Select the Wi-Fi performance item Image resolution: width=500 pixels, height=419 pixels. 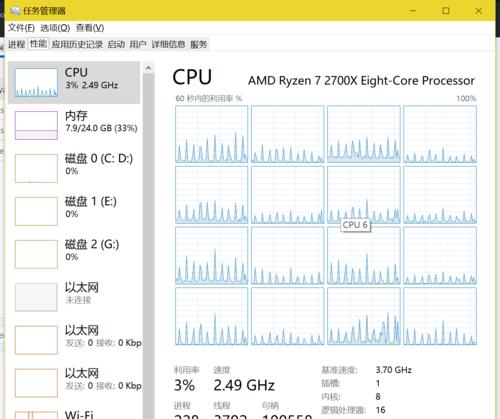click(74, 413)
